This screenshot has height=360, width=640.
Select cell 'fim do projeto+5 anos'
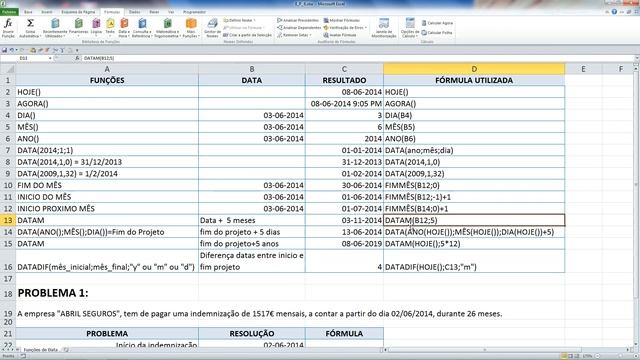252,244
